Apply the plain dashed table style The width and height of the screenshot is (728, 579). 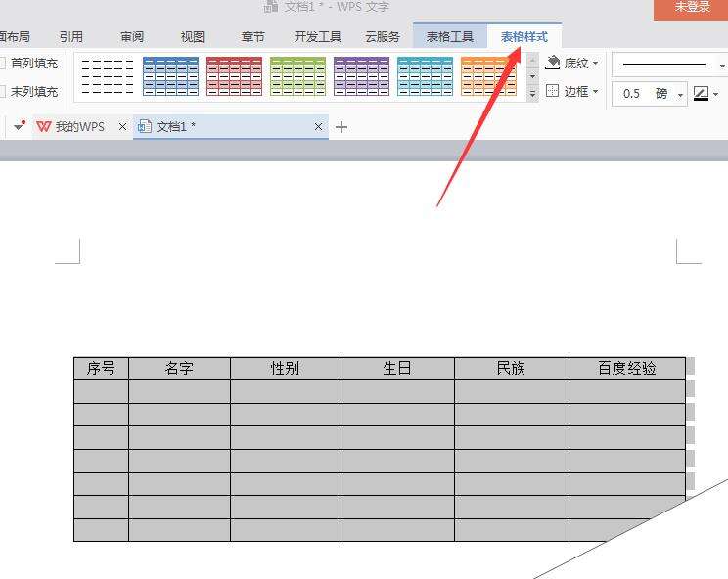point(108,76)
